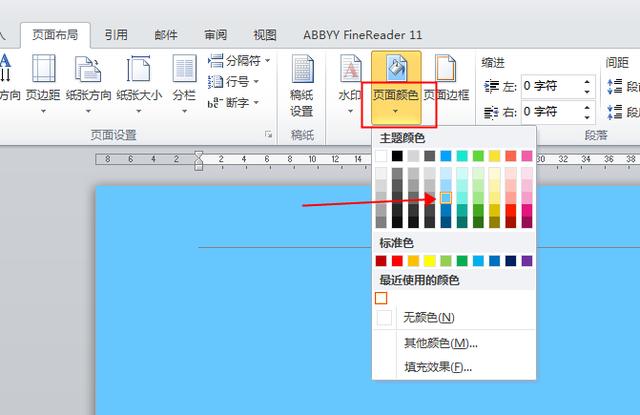
Task: Click the right indent icon beside 右
Action: tap(491, 112)
